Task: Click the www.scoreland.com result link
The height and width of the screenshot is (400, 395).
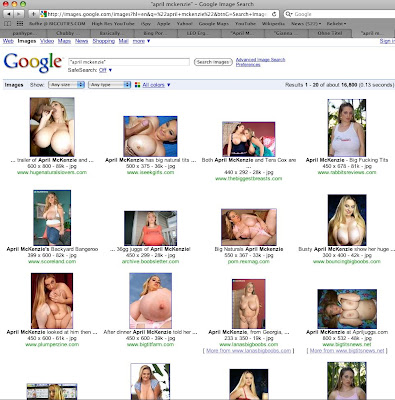Action: (x=52, y=262)
